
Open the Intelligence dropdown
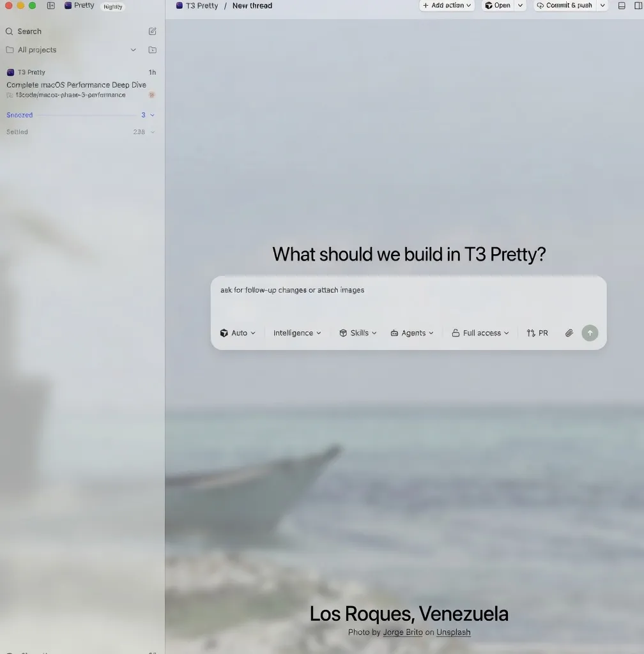[x=297, y=333]
